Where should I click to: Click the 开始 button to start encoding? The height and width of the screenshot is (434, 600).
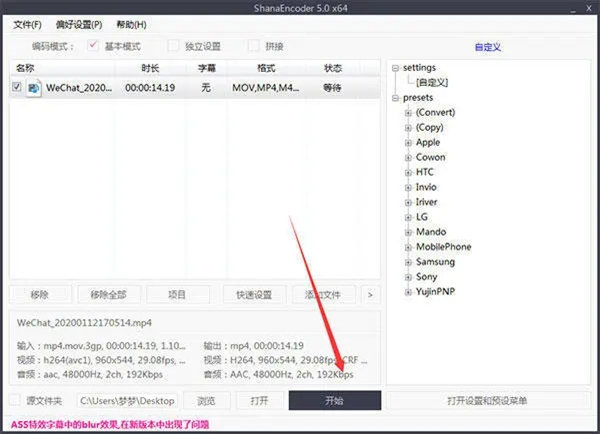tap(334, 400)
